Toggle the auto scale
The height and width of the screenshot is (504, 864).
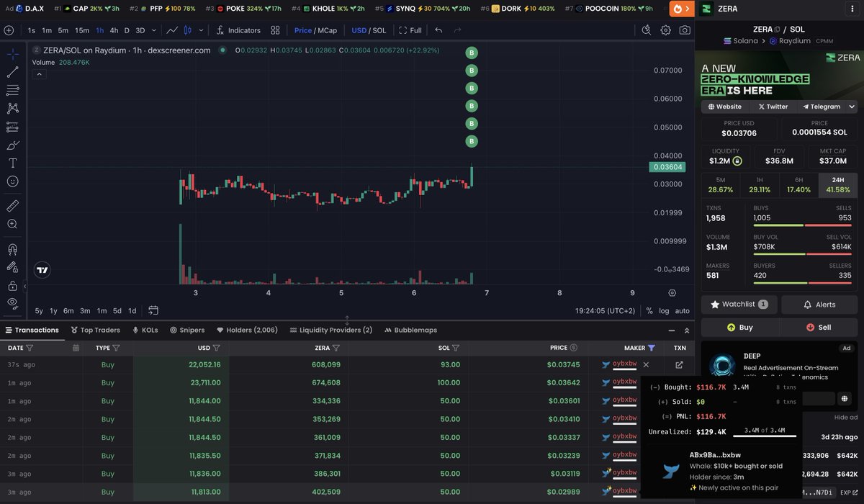point(682,311)
